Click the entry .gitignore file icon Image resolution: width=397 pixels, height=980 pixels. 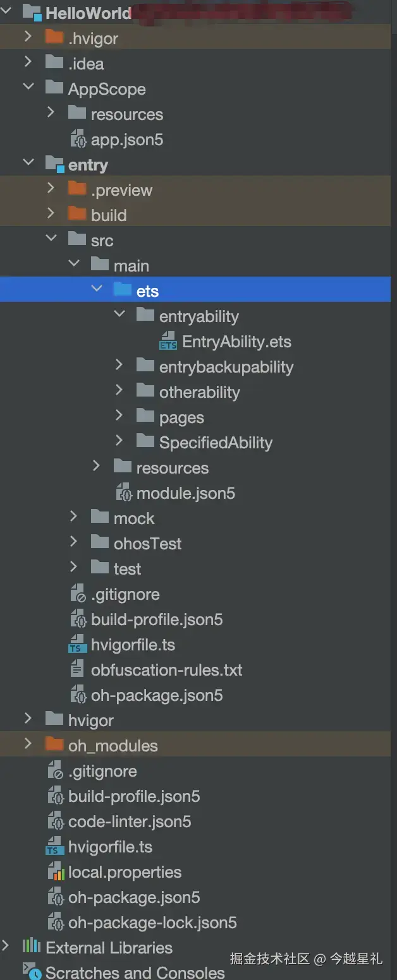pos(78,594)
